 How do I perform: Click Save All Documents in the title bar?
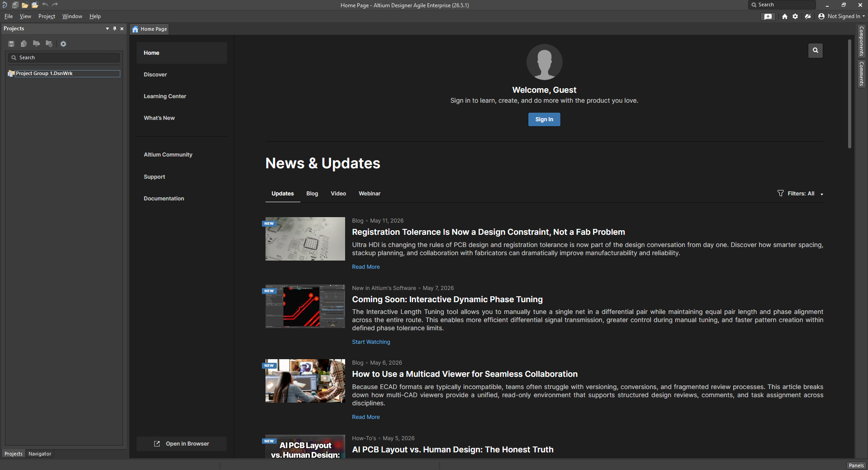(x=15, y=5)
